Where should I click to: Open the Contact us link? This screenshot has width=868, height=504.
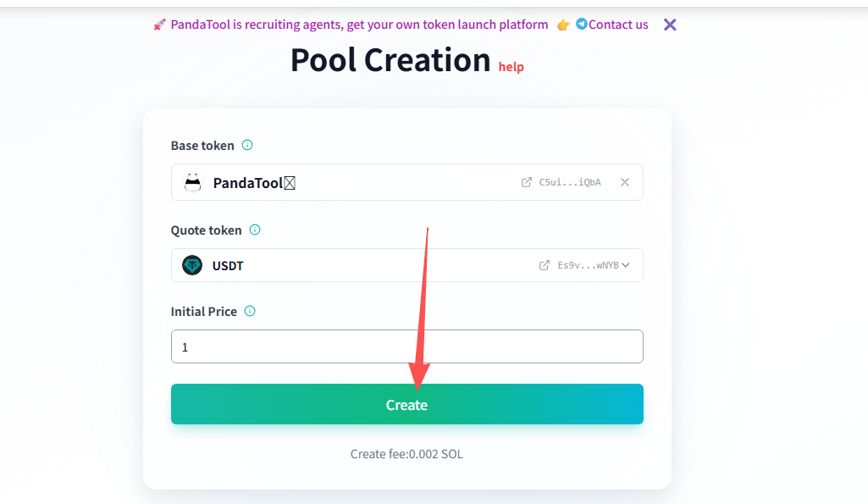point(618,25)
